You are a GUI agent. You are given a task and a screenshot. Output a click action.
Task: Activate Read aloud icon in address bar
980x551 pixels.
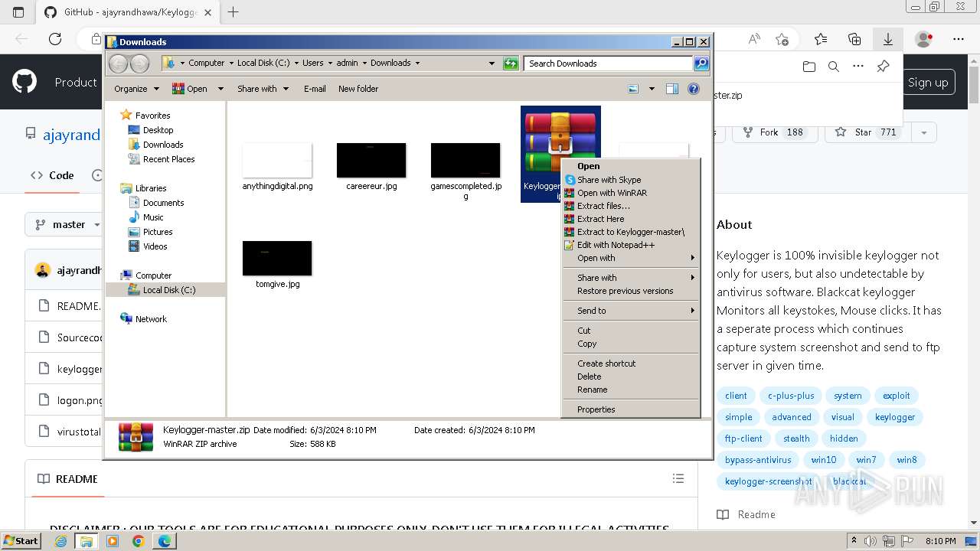click(754, 39)
